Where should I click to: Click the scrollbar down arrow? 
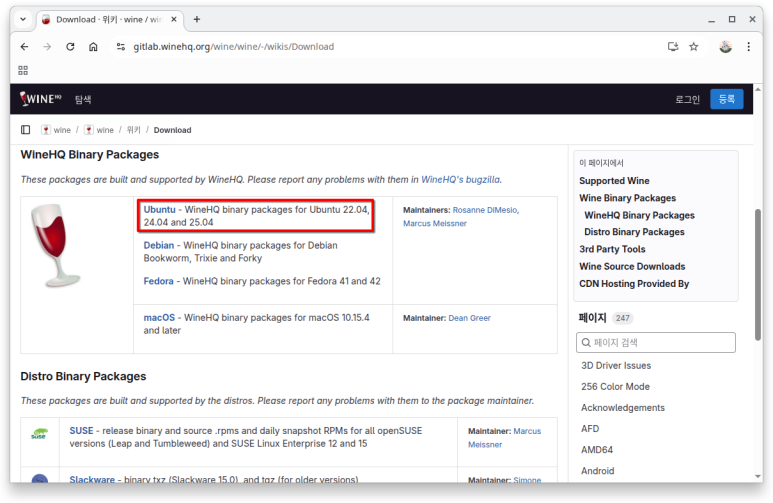758,476
